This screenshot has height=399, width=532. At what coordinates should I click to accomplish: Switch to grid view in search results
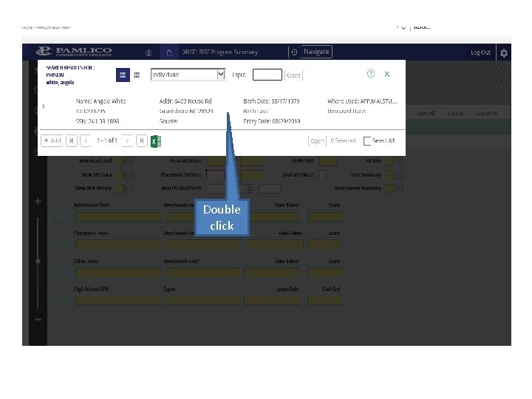(x=137, y=75)
